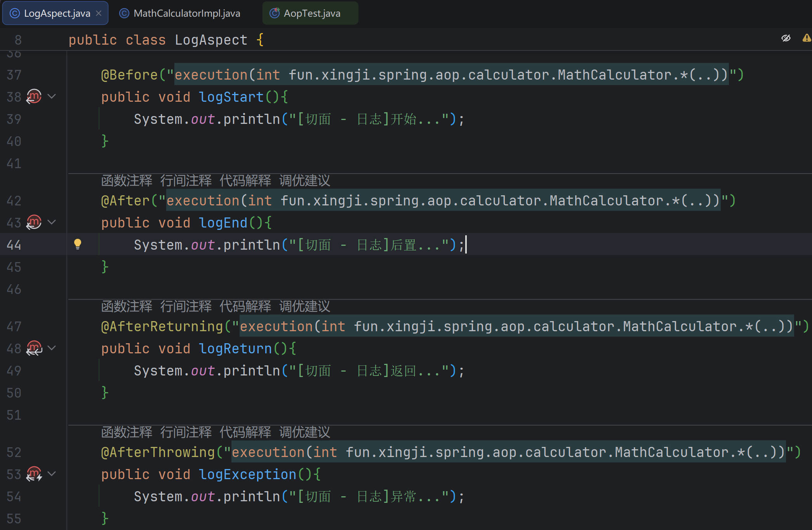The width and height of the screenshot is (812, 530).
Task: Click 调优建议 link above the @AfterReturning annotation
Action: pos(304,307)
